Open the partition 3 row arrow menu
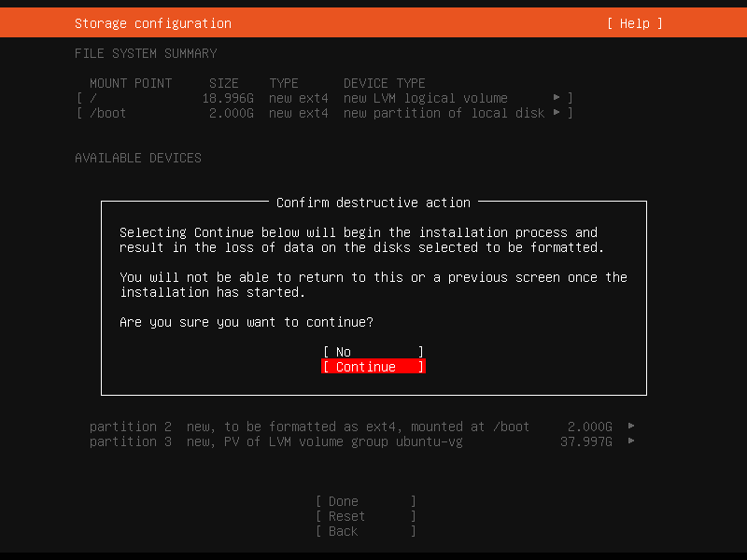This screenshot has height=560, width=747. tap(631, 441)
